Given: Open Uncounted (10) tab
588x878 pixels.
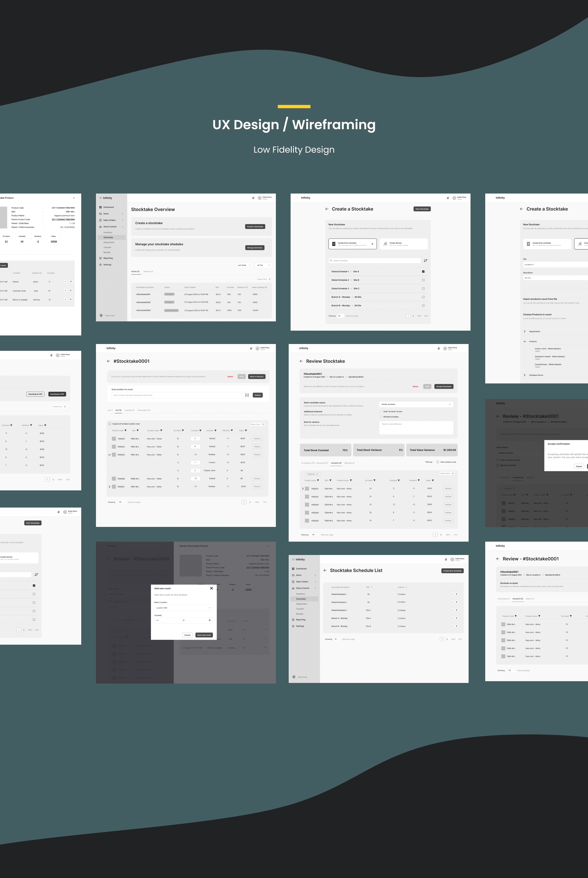Looking at the screenshot, I should pyautogui.click(x=144, y=410).
